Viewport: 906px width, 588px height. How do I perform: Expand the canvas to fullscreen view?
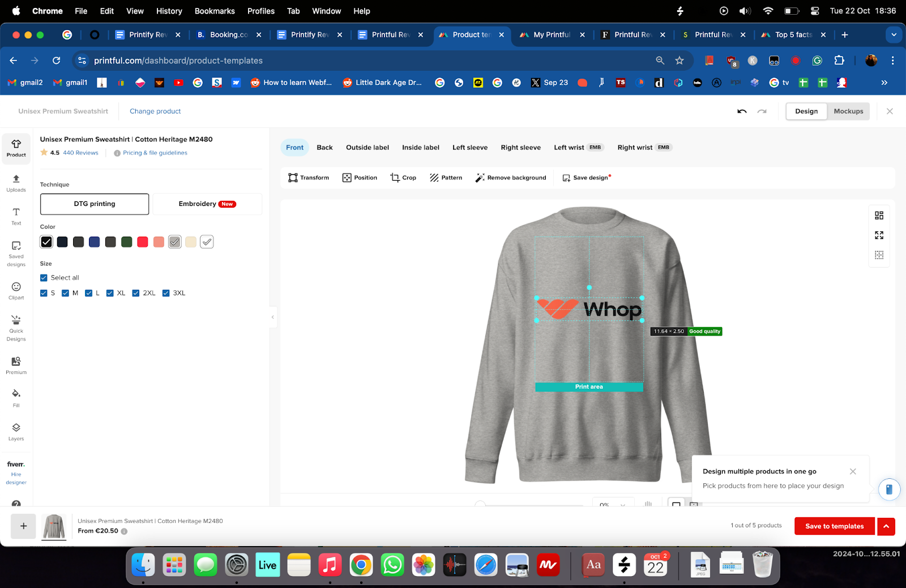pos(879,235)
